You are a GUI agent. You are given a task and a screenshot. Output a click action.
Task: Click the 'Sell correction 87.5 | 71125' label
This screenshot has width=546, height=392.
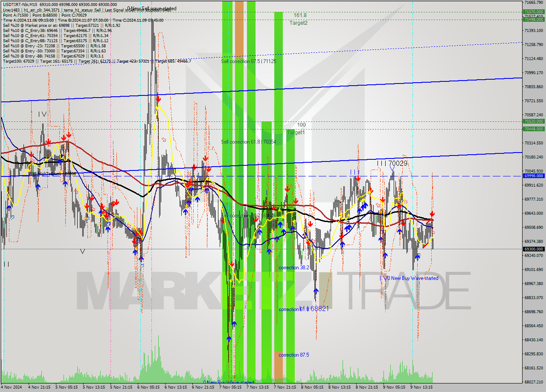click(248, 61)
